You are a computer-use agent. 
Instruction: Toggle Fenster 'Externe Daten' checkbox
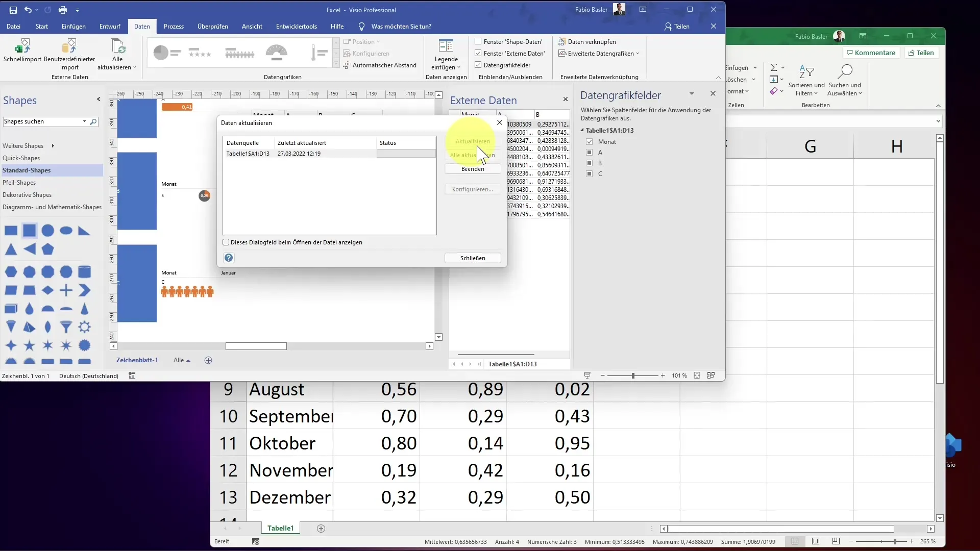pos(478,54)
